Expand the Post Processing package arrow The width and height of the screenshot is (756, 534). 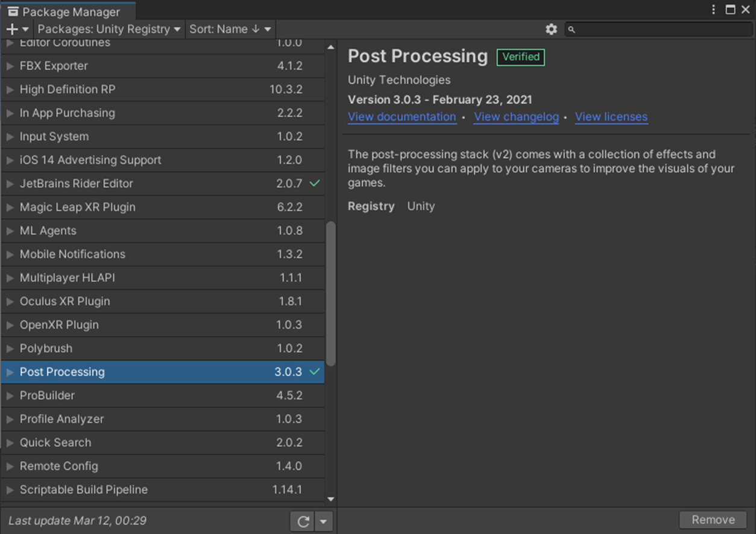click(10, 372)
